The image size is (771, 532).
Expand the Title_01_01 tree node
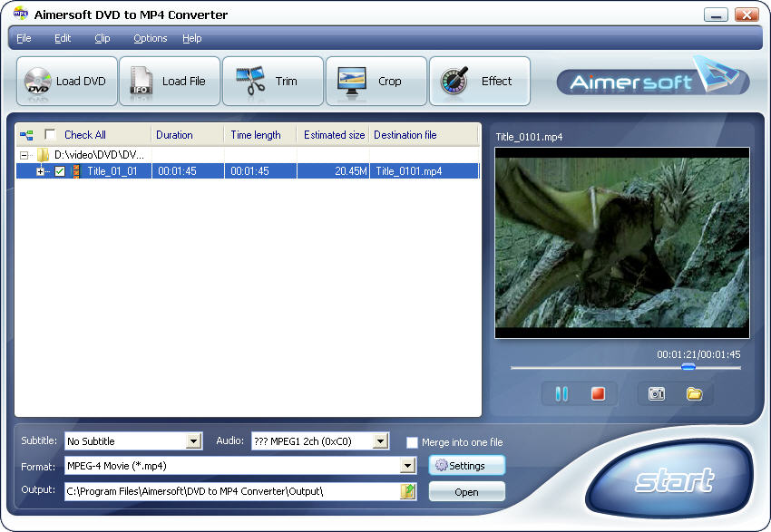[x=40, y=171]
